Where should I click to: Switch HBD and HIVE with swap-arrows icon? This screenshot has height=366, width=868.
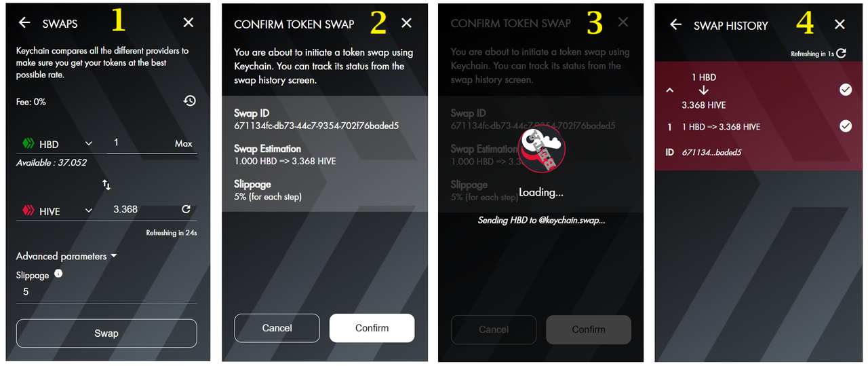(x=106, y=184)
